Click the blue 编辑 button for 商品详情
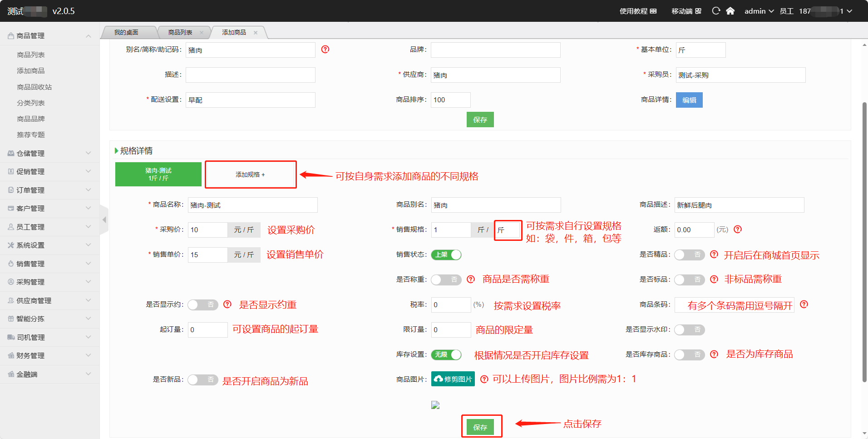The image size is (868, 439). [689, 100]
